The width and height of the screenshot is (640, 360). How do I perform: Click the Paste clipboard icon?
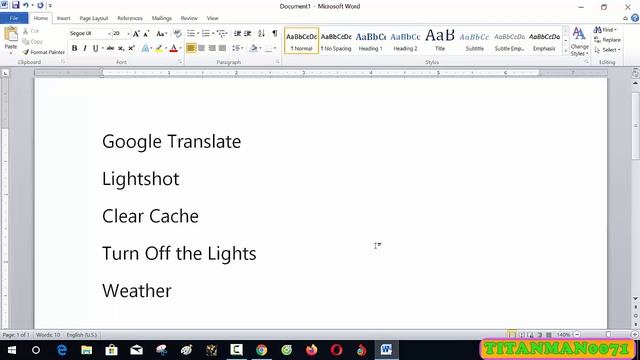click(x=11, y=34)
